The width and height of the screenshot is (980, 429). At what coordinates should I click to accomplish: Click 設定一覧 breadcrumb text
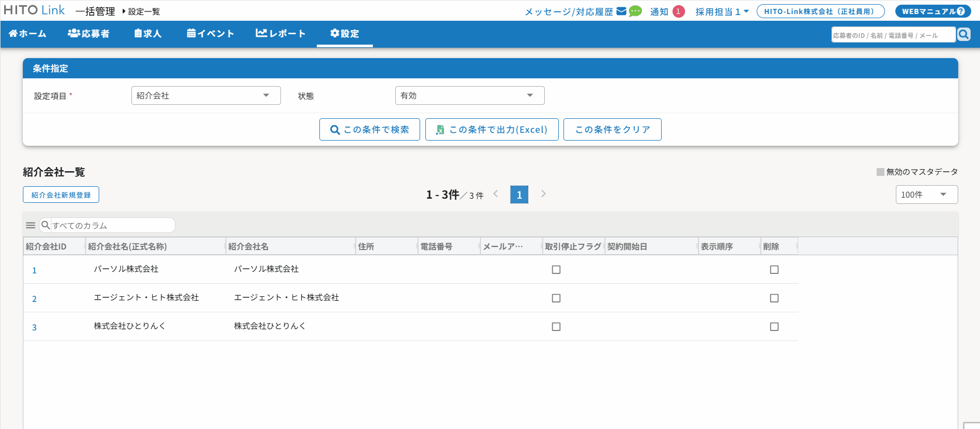click(144, 11)
